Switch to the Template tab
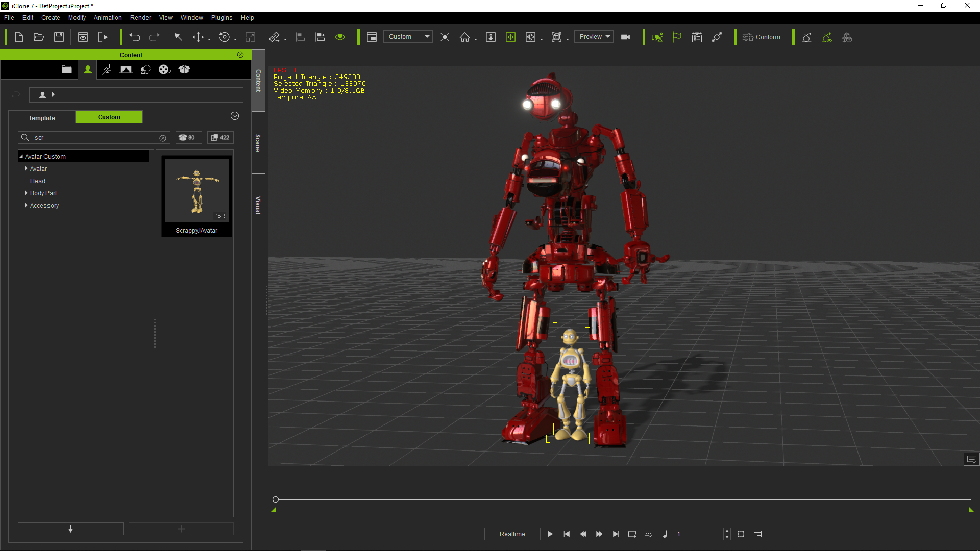The height and width of the screenshot is (551, 980). [x=42, y=118]
